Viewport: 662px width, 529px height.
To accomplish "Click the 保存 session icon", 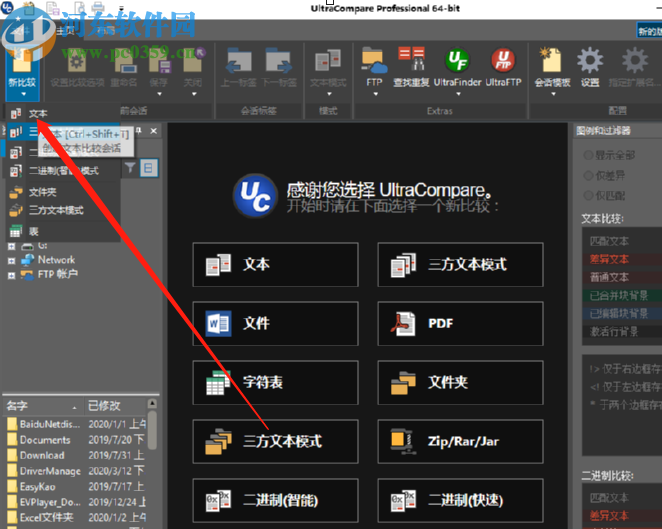I will pyautogui.click(x=160, y=62).
